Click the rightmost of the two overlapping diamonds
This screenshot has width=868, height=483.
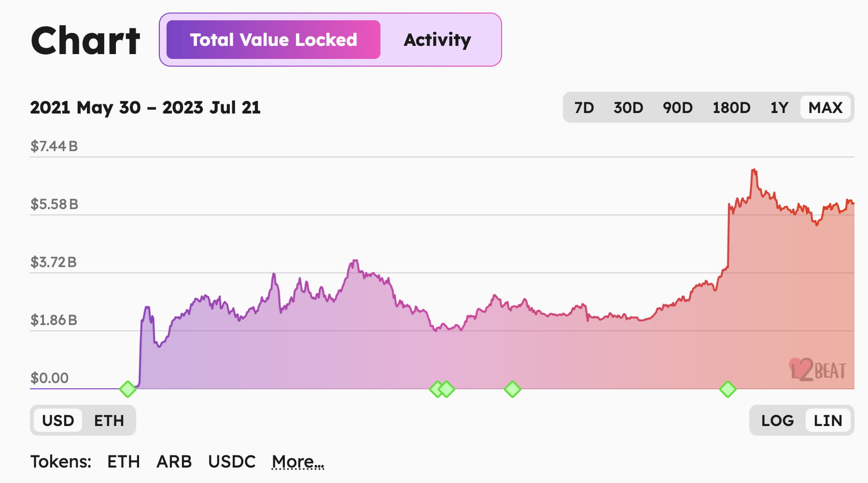pyautogui.click(x=448, y=389)
